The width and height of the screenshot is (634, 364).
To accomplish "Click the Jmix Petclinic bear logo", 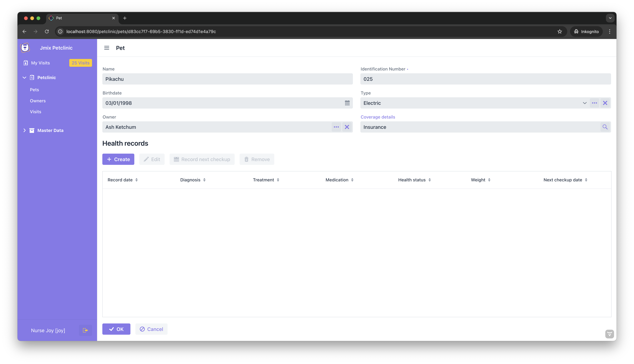I will pos(25,48).
